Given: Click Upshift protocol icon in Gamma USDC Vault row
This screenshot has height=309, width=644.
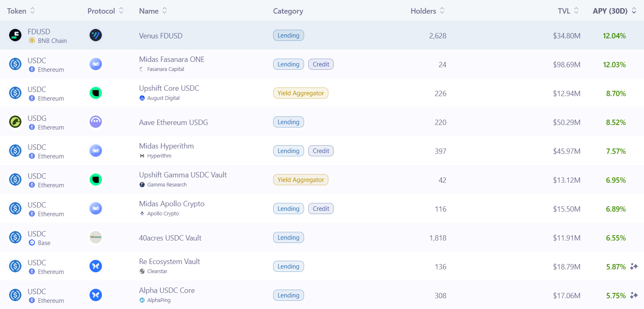Looking at the screenshot, I should pyautogui.click(x=96, y=179).
